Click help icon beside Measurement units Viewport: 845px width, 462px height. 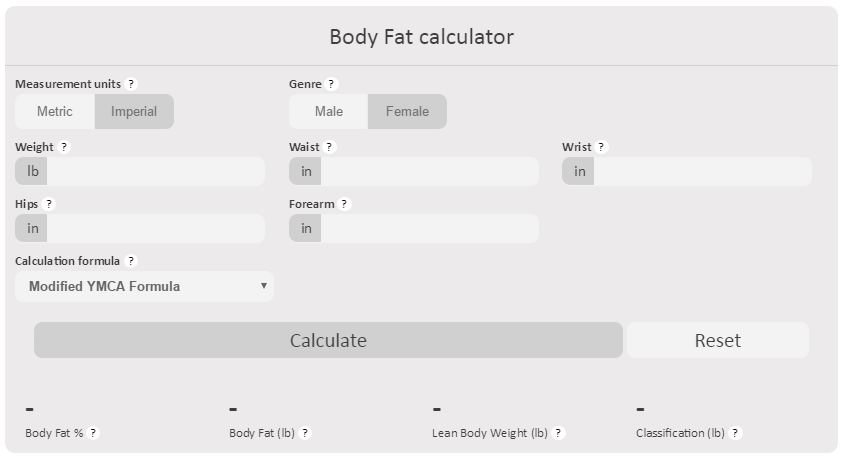point(131,85)
